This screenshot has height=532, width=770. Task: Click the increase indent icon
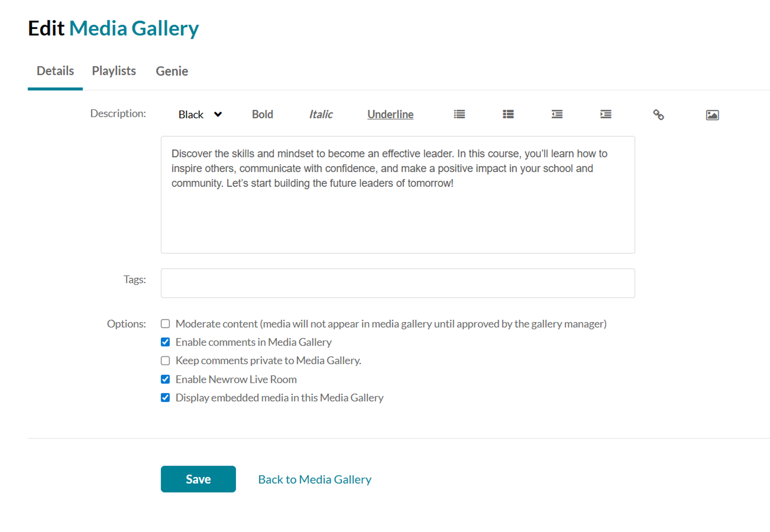pos(606,114)
